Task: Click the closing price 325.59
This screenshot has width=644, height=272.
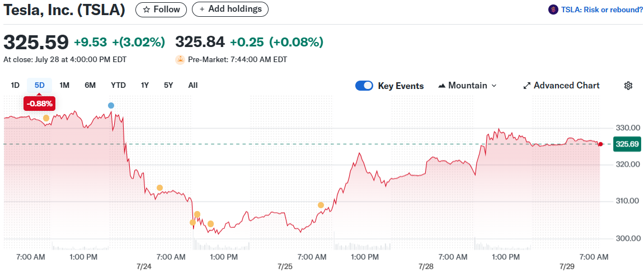Action: (x=36, y=42)
